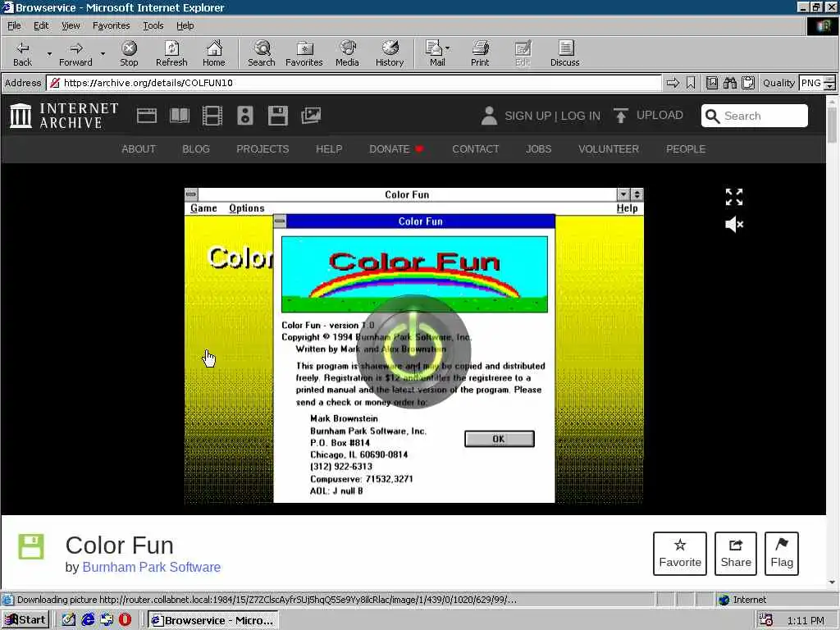
Task: Go to the ABOUT page
Action: pyautogui.click(x=138, y=149)
